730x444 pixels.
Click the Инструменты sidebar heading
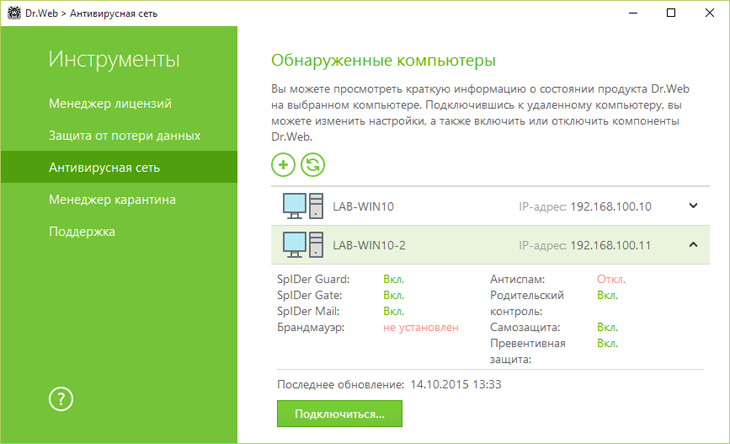(x=114, y=60)
